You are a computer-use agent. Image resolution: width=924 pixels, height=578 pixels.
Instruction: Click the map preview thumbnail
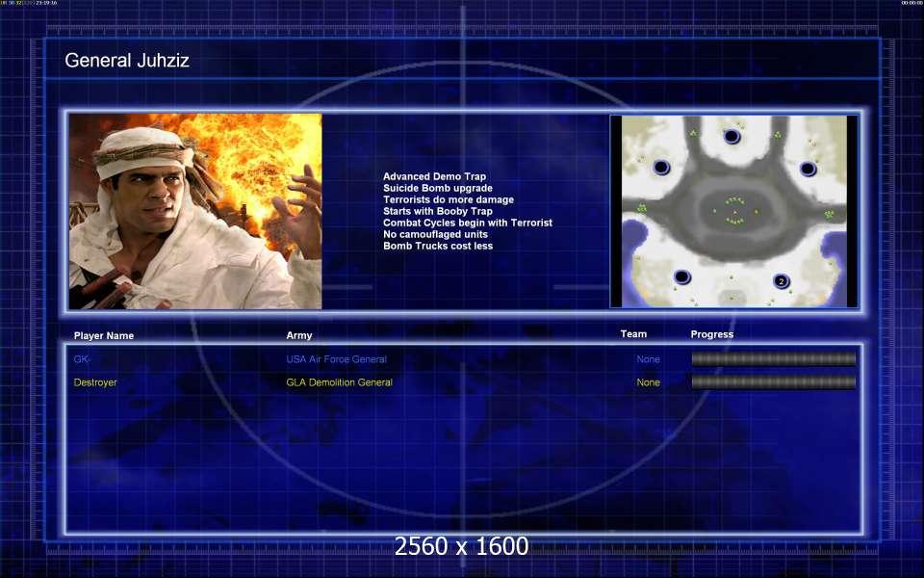coord(734,211)
